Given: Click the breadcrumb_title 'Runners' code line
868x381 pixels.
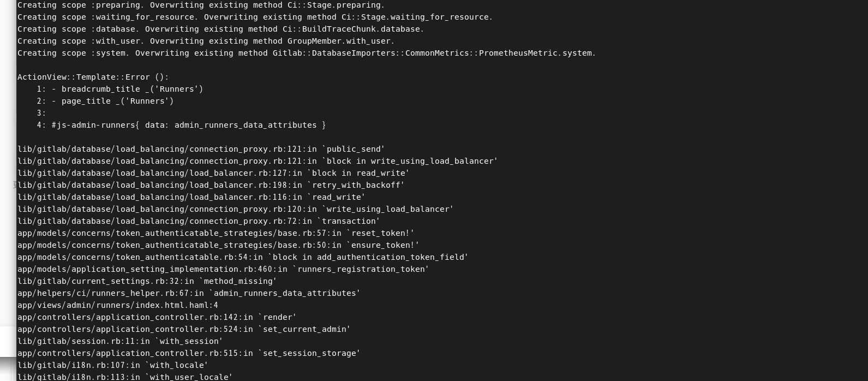Looking at the screenshot, I should pos(120,89).
